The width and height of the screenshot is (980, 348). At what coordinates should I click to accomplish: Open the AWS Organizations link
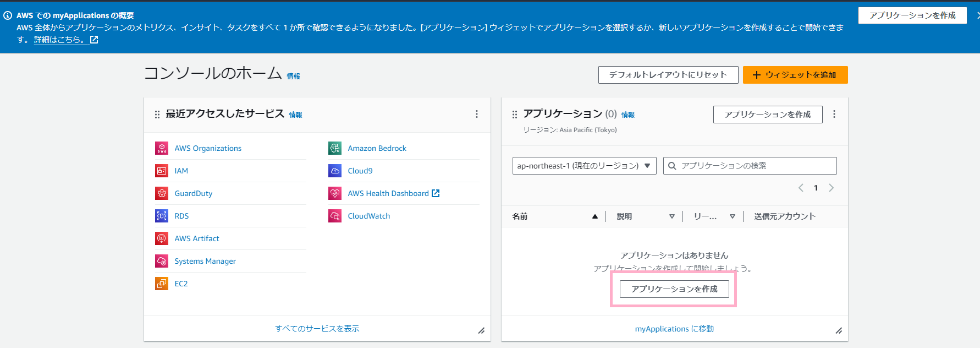coord(208,148)
